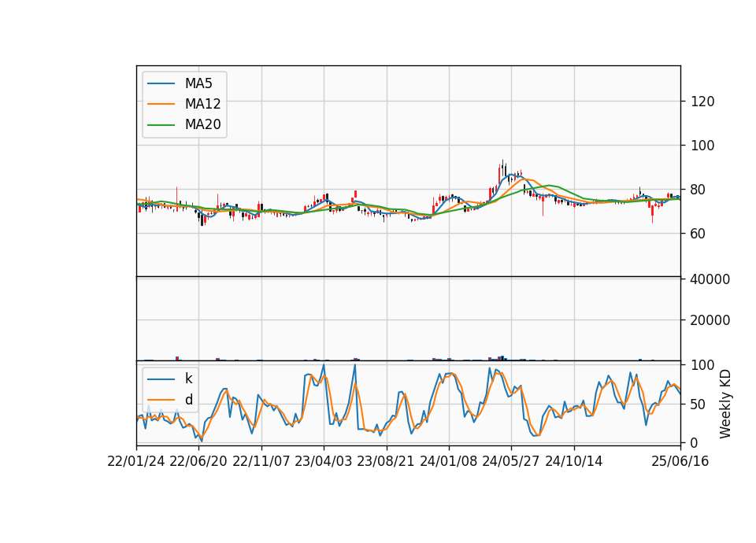Viewport: 756px width, 543px height.
Task: Click the 60 price axis label
Action: (x=699, y=234)
